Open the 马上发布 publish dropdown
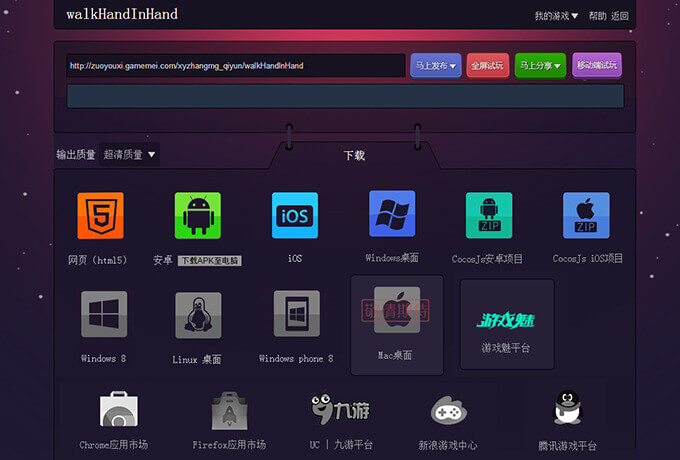Image resolution: width=680 pixels, height=460 pixels. pos(436,65)
